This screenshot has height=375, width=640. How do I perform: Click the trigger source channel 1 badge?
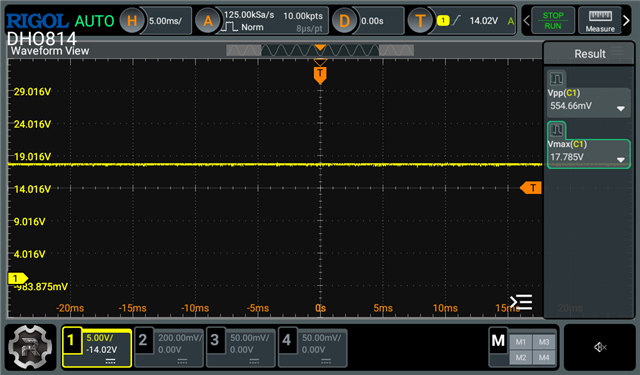[443, 20]
